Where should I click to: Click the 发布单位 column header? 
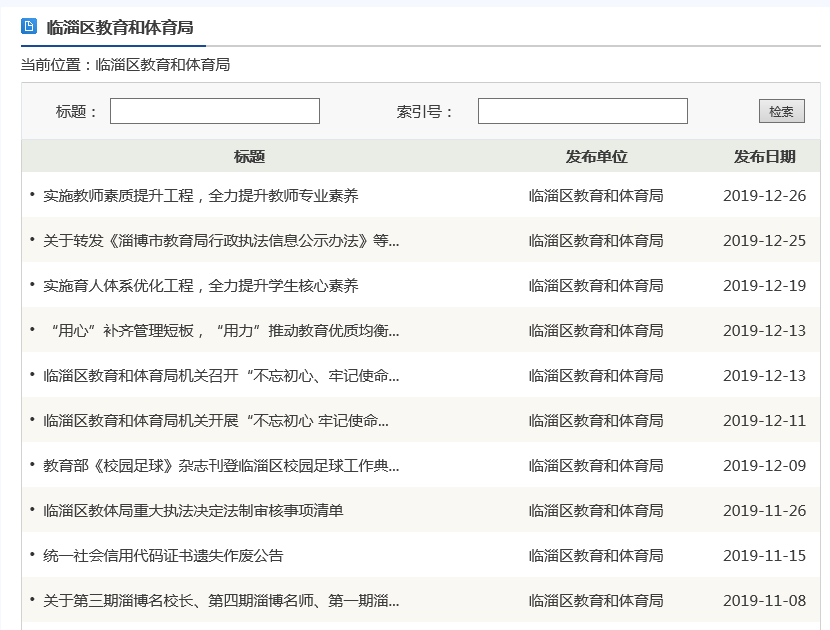coord(596,157)
